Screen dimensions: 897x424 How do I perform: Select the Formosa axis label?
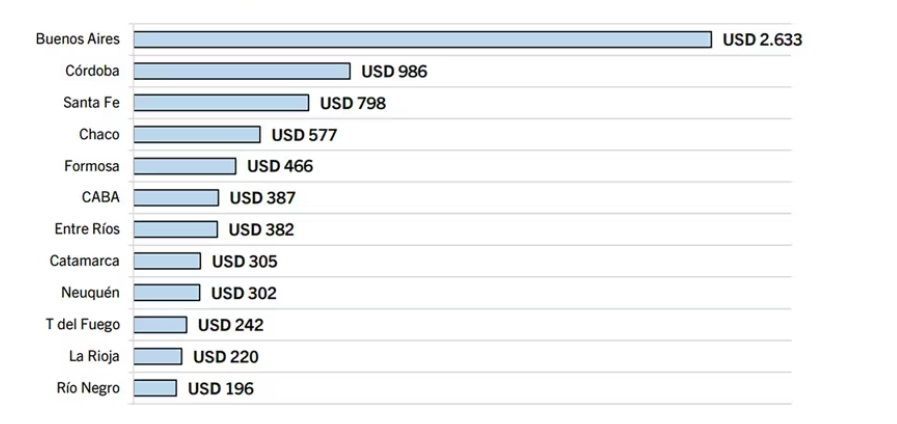(92, 166)
